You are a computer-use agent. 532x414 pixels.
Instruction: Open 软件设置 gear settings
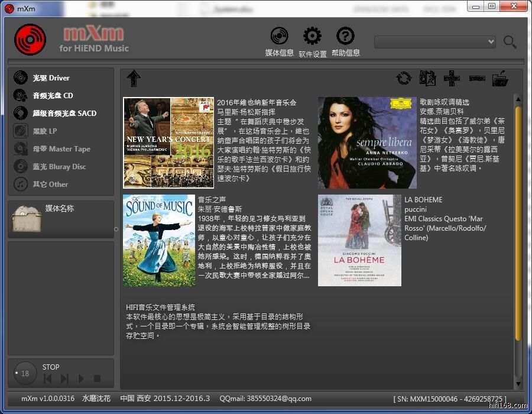pos(312,37)
